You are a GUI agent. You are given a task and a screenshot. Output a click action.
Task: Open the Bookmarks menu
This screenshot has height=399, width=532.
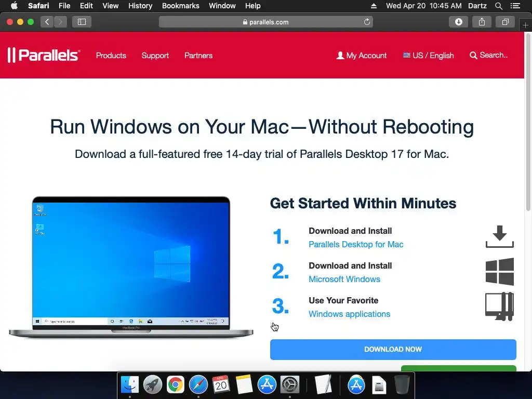tap(180, 6)
